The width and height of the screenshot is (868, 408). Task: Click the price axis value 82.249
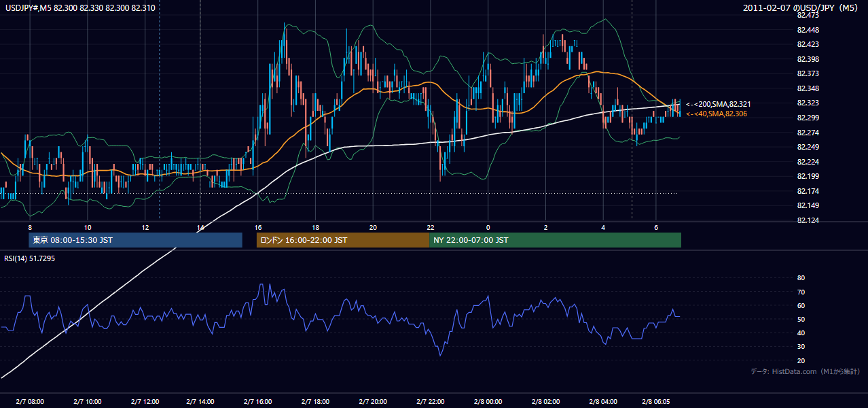(x=808, y=147)
